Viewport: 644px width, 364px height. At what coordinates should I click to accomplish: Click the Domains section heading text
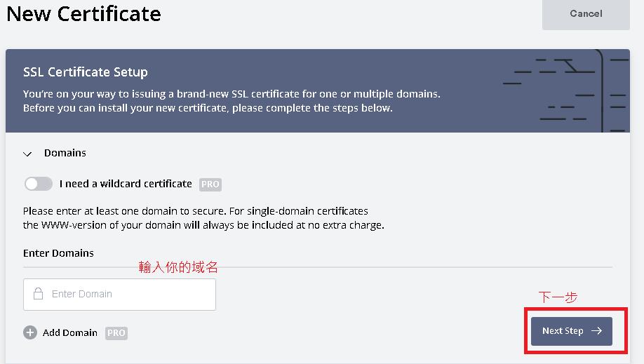pos(65,153)
